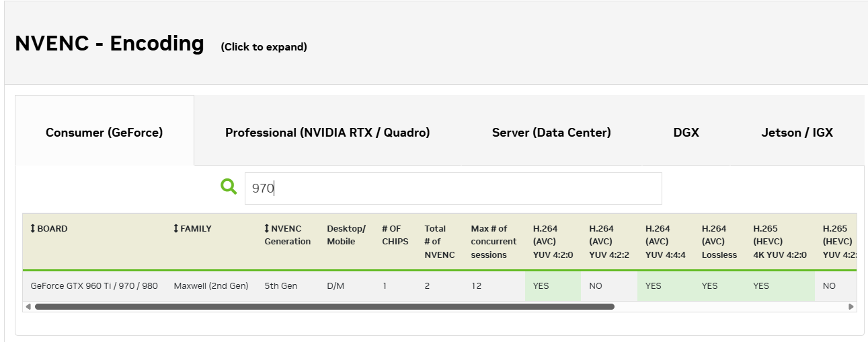Sort table by BOARD column arrows
This screenshot has height=342, width=868.
coord(32,229)
